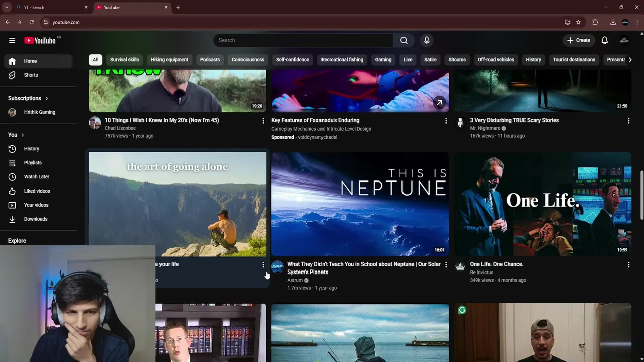Open options for Faxanadu sponsored ad
The width and height of the screenshot is (644, 362).
click(446, 121)
